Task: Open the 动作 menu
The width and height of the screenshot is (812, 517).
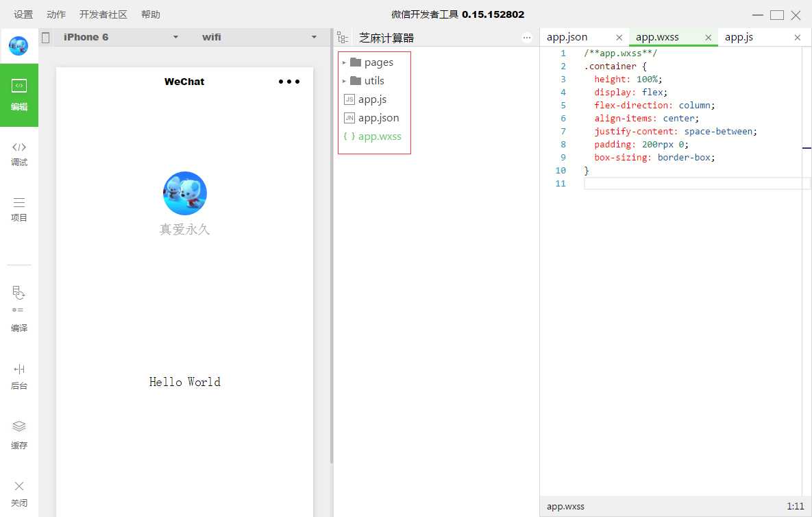Action: [56, 14]
